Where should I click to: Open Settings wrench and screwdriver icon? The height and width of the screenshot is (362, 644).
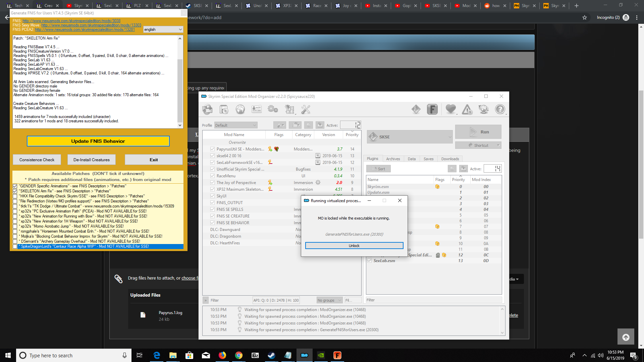coord(306,109)
